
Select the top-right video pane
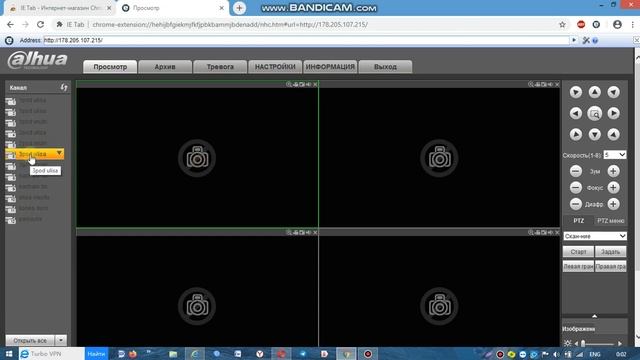click(x=439, y=157)
